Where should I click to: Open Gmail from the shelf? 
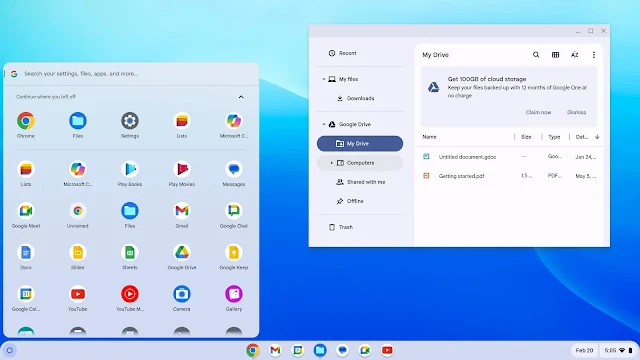275,350
